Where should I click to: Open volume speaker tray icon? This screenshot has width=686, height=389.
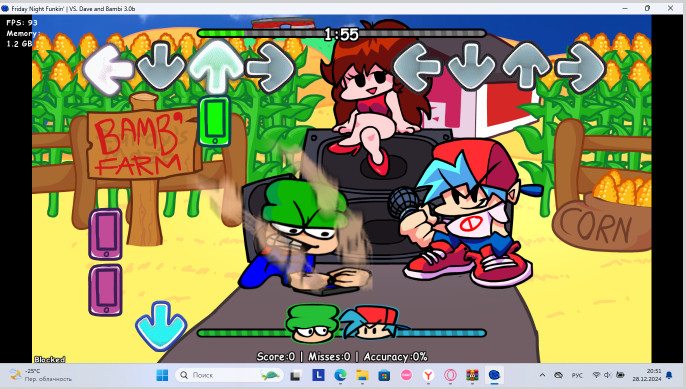pos(607,375)
